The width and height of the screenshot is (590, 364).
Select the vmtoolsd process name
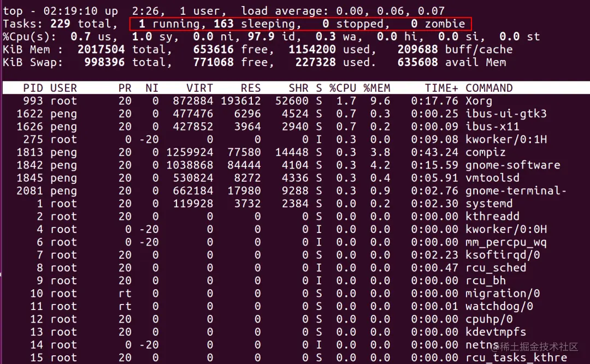click(x=492, y=178)
